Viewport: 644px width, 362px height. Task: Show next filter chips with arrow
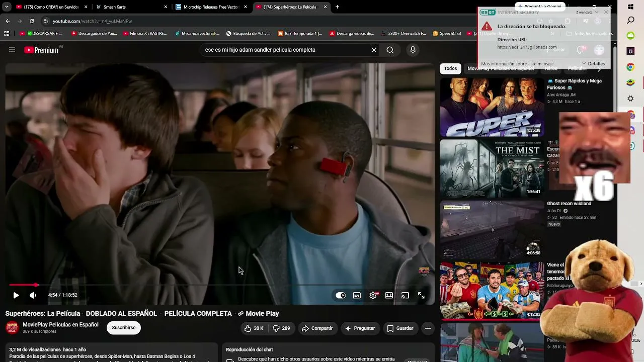(599, 69)
